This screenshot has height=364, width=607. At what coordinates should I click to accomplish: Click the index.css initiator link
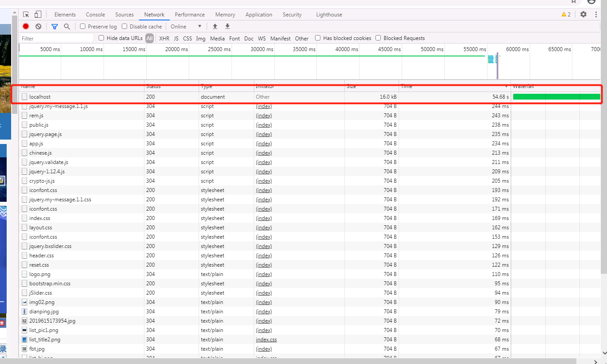coord(266,340)
